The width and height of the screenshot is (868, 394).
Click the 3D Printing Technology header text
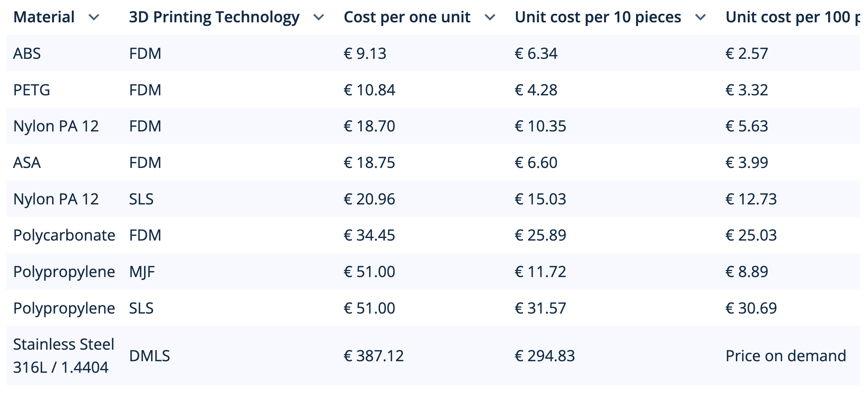click(x=214, y=17)
